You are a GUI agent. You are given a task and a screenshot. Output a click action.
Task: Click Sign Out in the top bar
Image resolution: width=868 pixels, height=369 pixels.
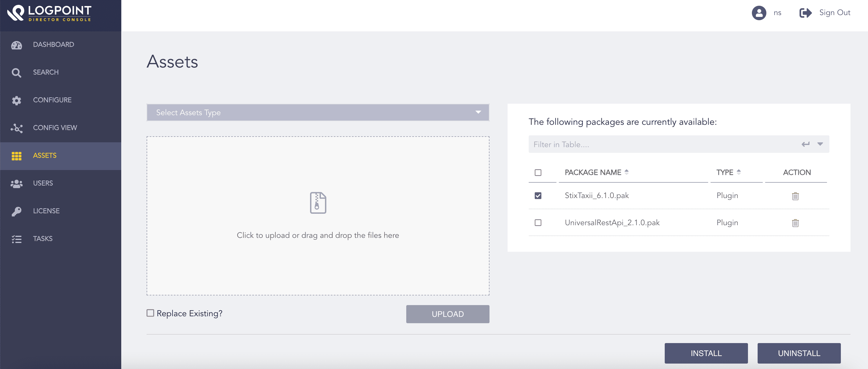pyautogui.click(x=835, y=12)
